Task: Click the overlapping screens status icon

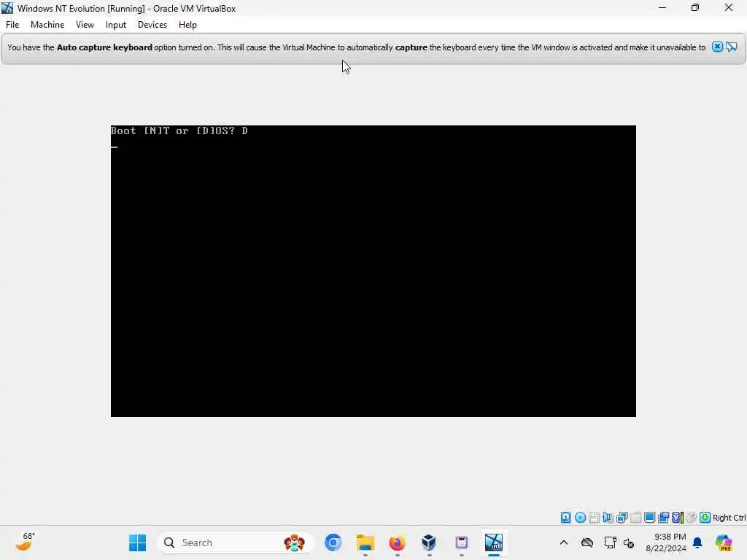Action: tap(663, 518)
